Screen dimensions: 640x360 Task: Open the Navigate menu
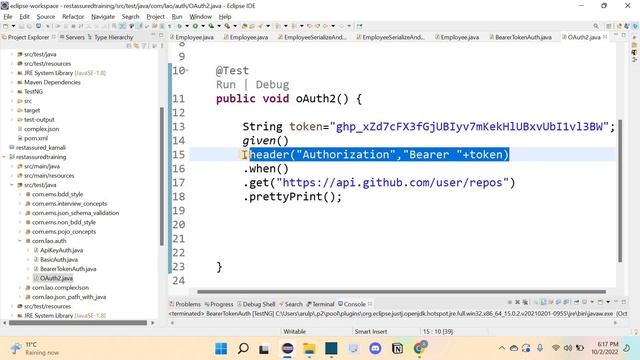(x=103, y=16)
